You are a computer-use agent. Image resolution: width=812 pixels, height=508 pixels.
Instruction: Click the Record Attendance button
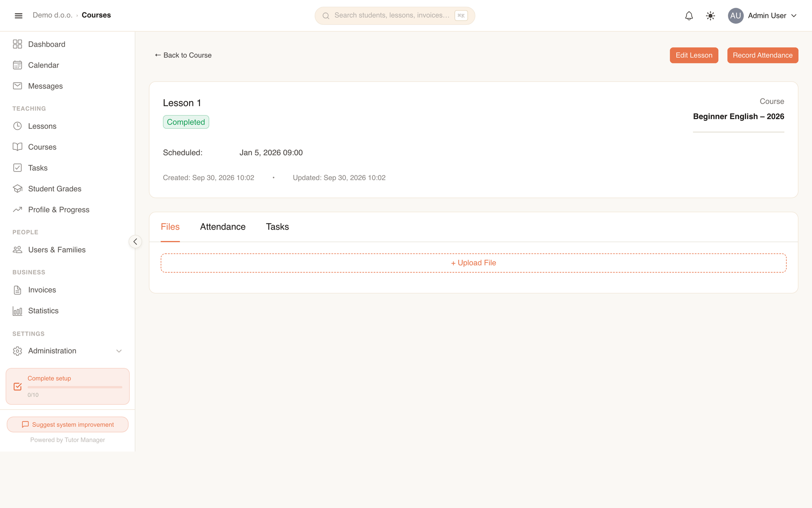point(762,55)
